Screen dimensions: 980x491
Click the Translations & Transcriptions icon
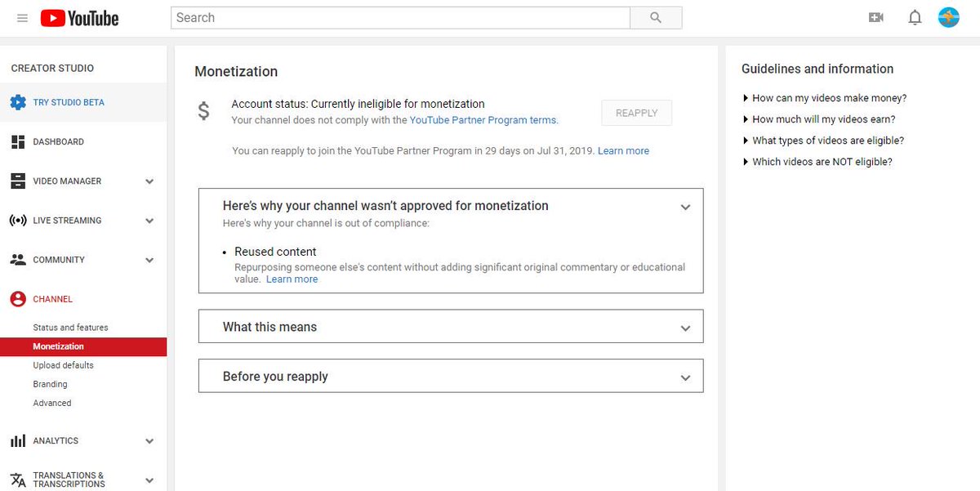point(18,480)
